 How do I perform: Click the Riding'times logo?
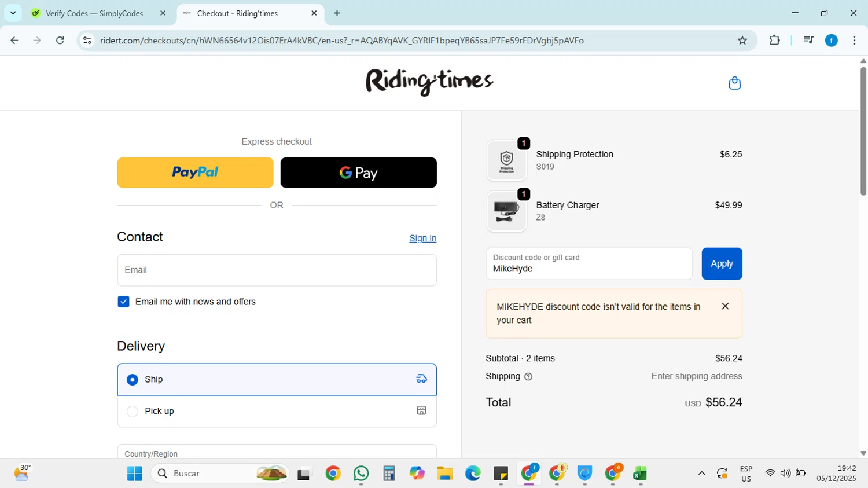point(429,82)
